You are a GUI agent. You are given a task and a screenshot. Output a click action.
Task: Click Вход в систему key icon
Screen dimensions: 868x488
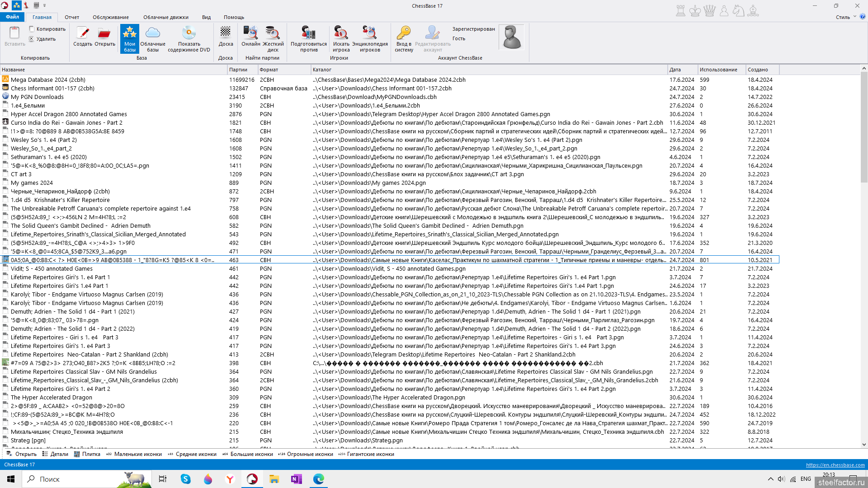[x=404, y=38]
